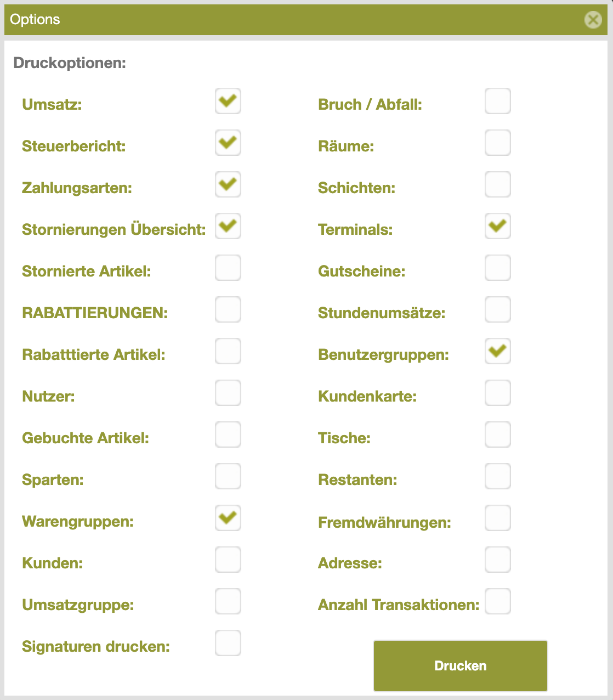Toggle off Stornierungen Übersicht checkbox
The width and height of the screenshot is (613, 700).
(x=228, y=226)
